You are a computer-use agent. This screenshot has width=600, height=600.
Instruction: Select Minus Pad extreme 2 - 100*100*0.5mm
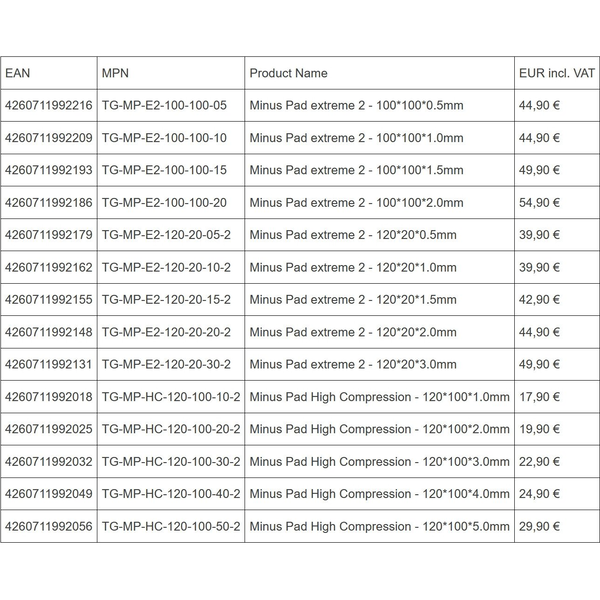pyautogui.click(x=356, y=105)
